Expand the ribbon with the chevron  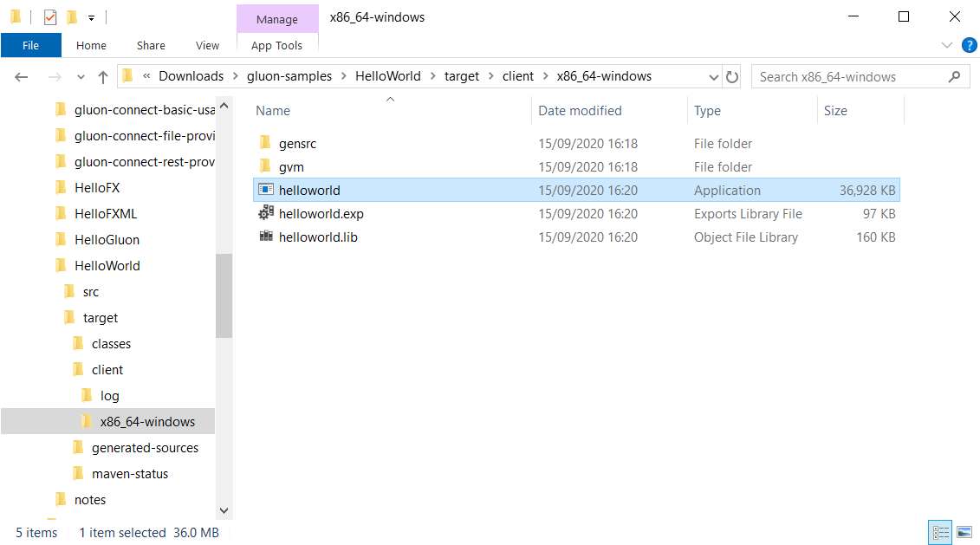pos(947,45)
